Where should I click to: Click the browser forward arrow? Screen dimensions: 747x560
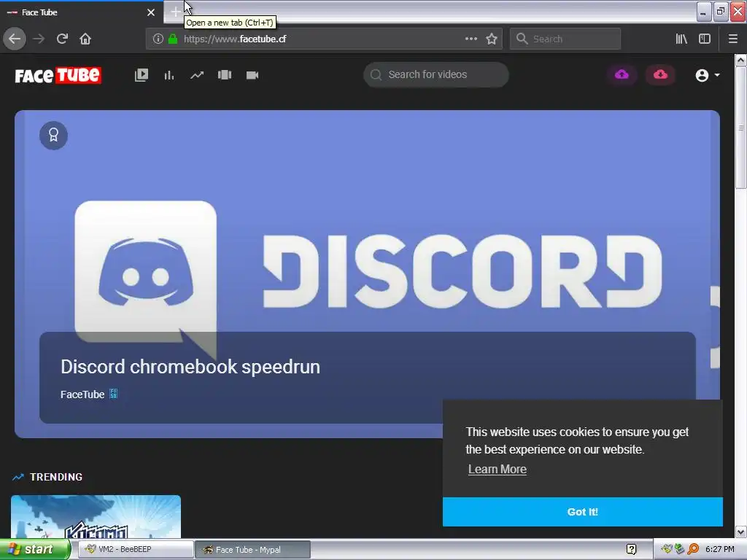(x=39, y=39)
